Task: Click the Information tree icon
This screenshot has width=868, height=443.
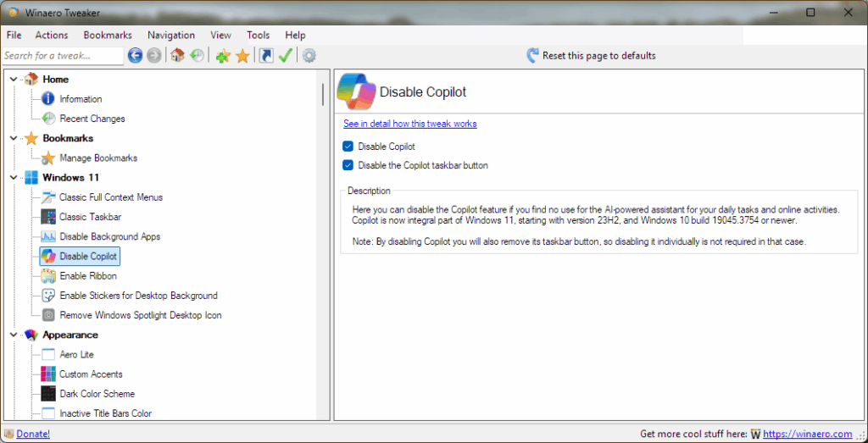Action: pos(48,99)
